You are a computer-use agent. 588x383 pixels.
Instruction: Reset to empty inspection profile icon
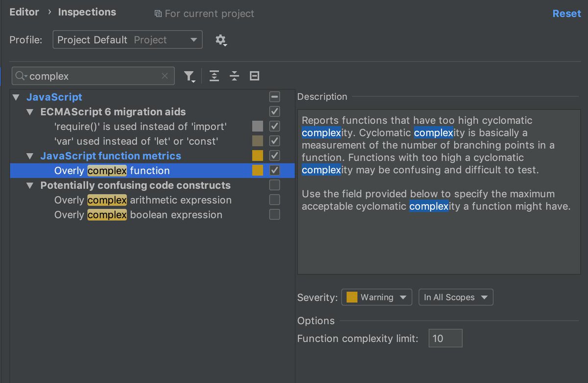pos(254,76)
